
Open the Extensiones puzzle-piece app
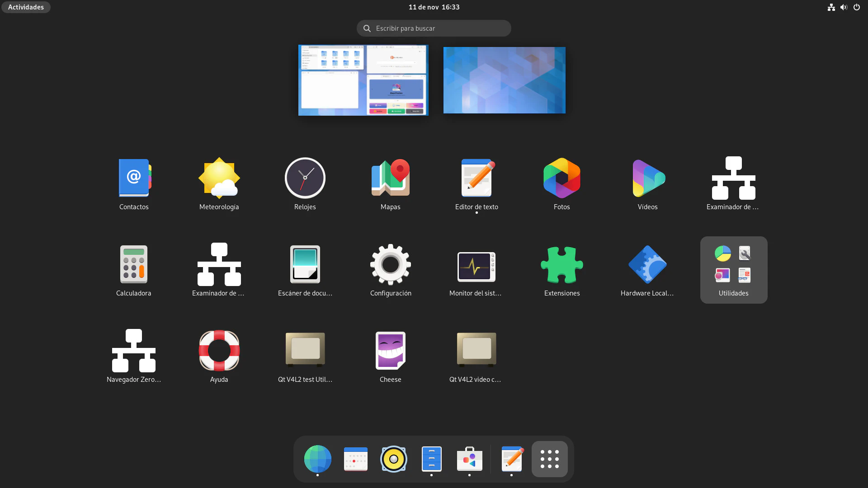pos(562,265)
